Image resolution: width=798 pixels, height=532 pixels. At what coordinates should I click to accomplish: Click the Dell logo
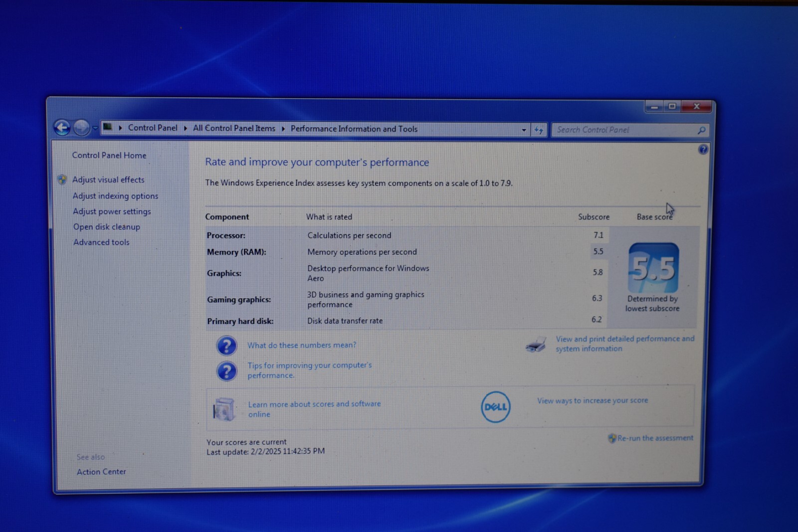click(x=496, y=407)
